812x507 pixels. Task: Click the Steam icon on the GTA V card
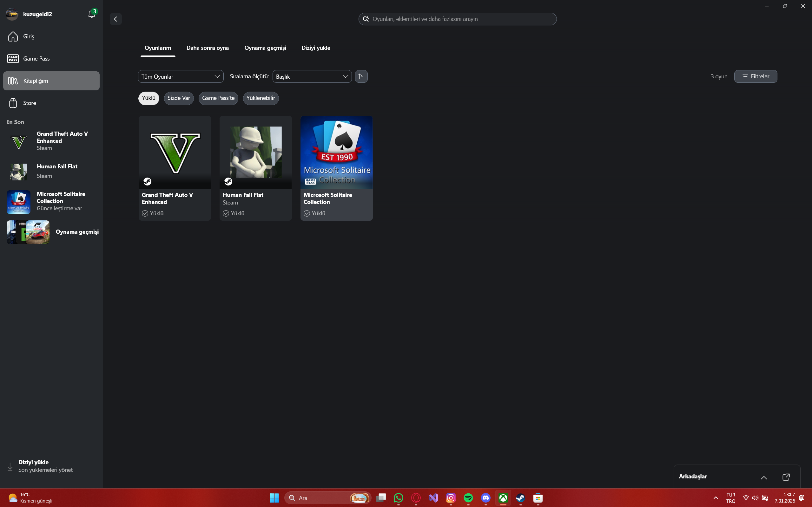point(147,181)
